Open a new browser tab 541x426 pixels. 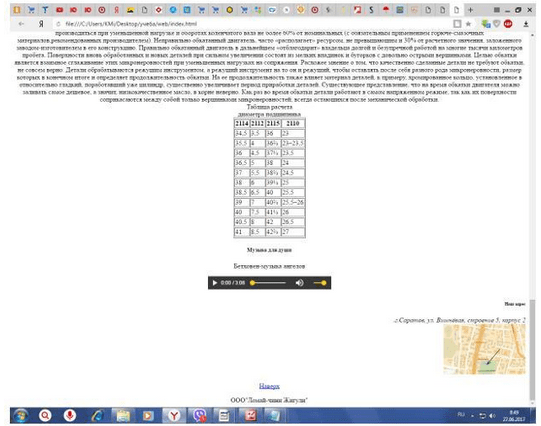[x=470, y=10]
